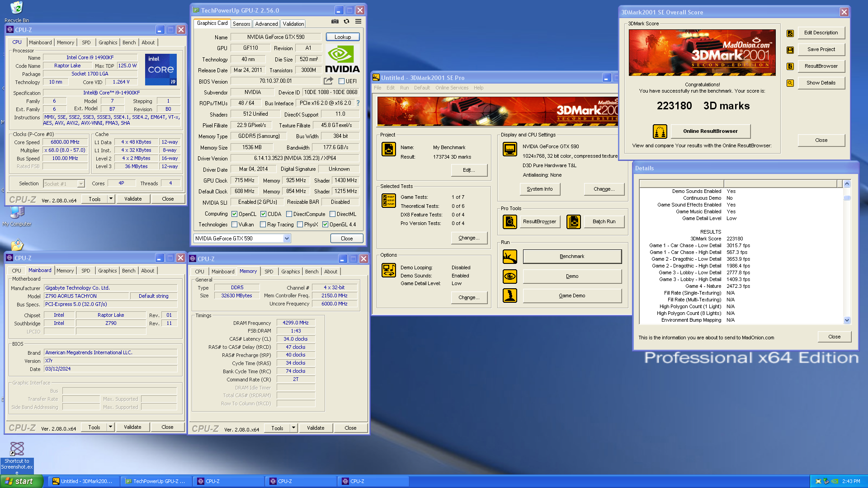Click Edit button under Project
The height and width of the screenshot is (488, 868).
click(x=469, y=170)
